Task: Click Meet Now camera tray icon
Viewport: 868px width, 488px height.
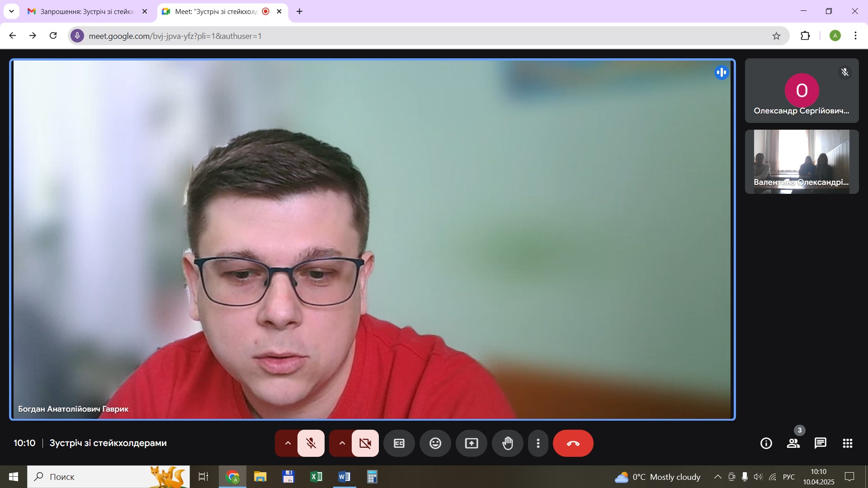Action: tap(731, 477)
